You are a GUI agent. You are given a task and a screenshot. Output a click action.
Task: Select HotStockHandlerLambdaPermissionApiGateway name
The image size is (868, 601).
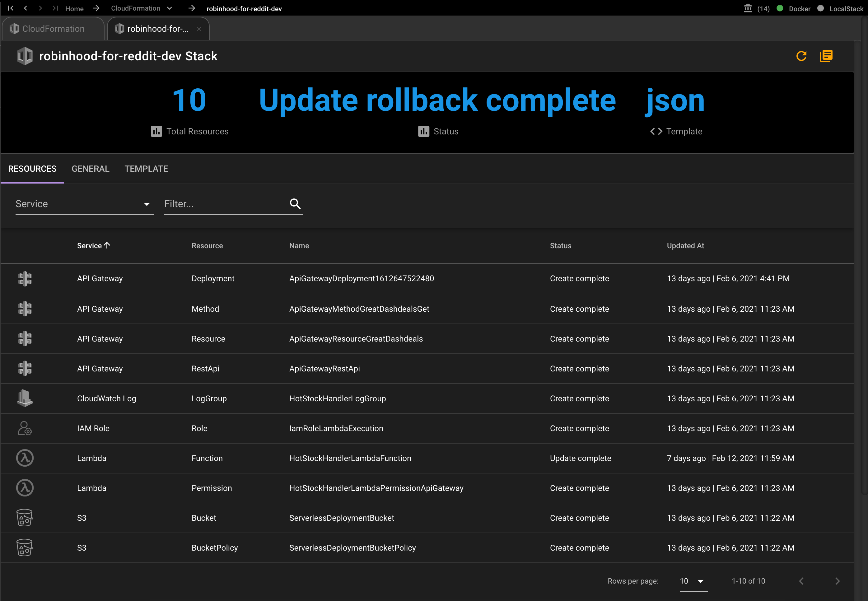tap(376, 488)
